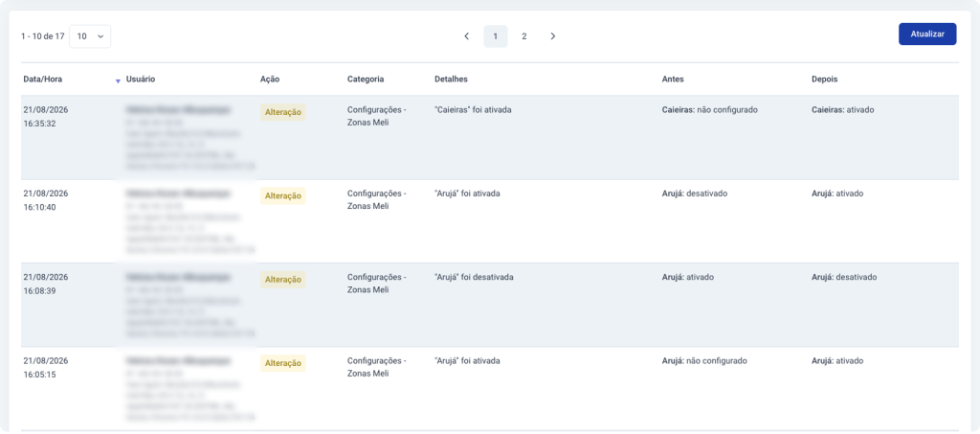Click Configurações - Zonas Meli in 16:05:15 row
Image resolution: width=980 pixels, height=434 pixels.
377,368
